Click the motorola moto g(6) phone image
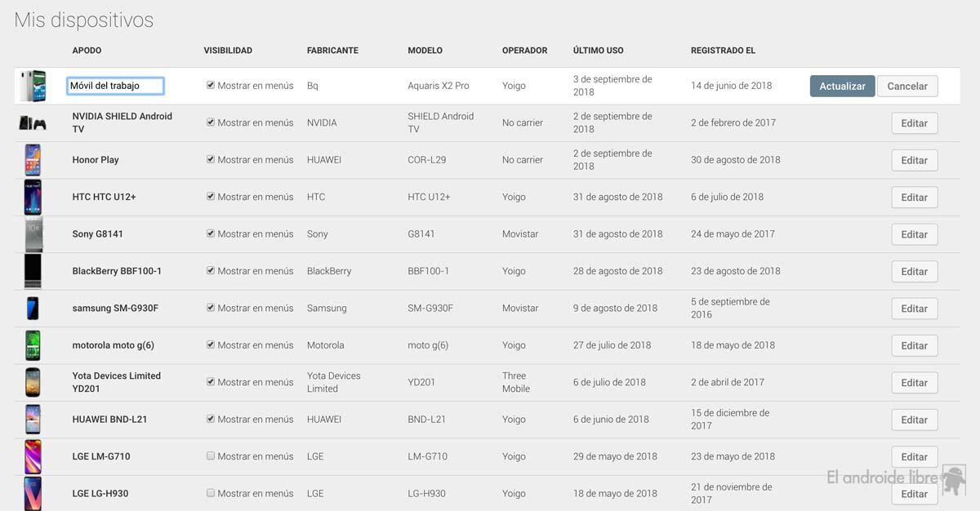The width and height of the screenshot is (980, 511). point(33,345)
